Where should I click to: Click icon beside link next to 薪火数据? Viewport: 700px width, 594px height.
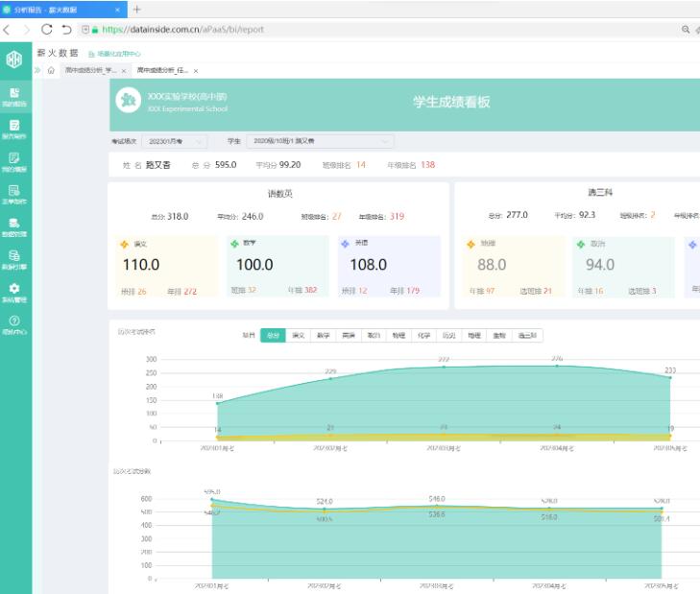(x=91, y=54)
